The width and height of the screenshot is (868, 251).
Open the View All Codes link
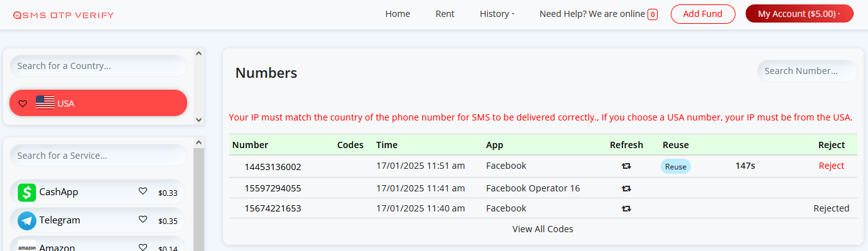(543, 229)
